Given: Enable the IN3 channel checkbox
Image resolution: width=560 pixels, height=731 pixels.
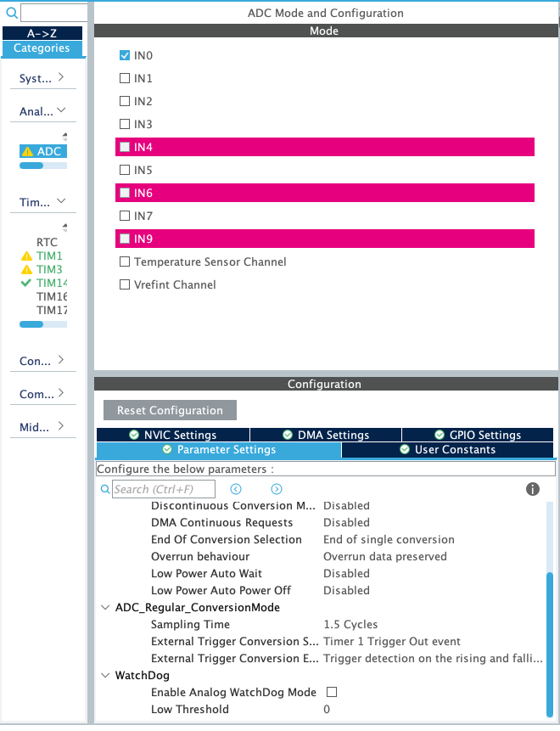Looking at the screenshot, I should pyautogui.click(x=125, y=124).
